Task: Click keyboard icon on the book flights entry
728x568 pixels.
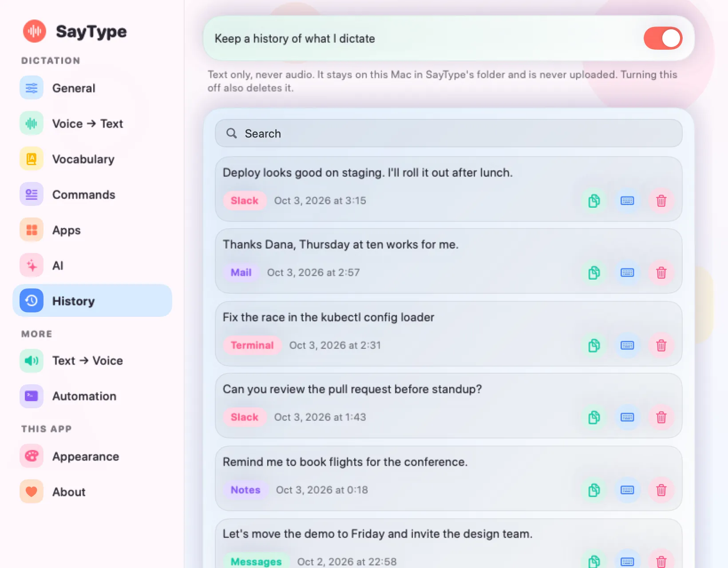Action: 627,490
